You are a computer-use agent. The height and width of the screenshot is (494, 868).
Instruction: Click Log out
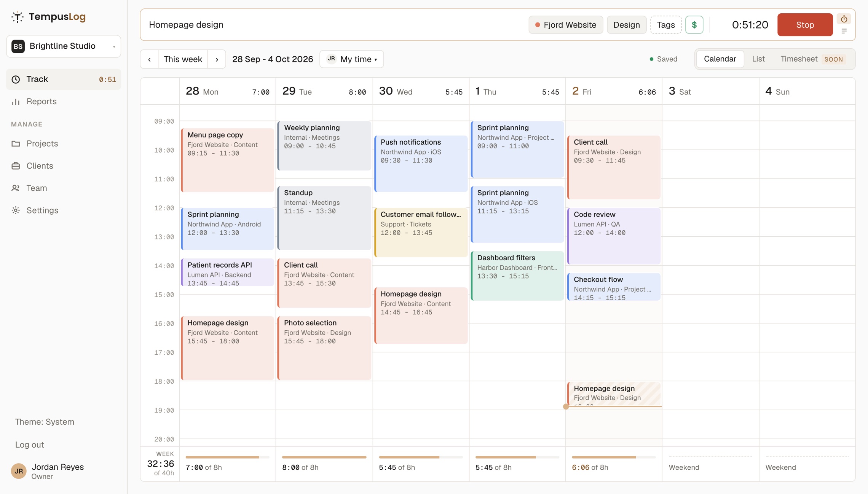click(30, 445)
